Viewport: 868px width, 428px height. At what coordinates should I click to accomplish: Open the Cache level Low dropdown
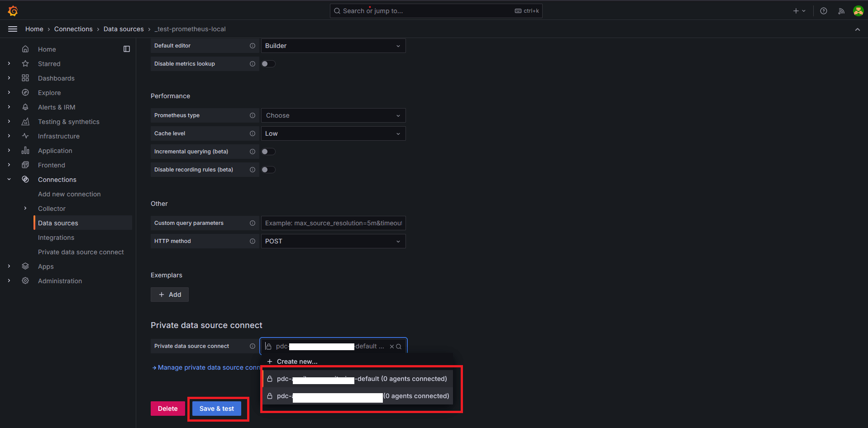point(333,133)
